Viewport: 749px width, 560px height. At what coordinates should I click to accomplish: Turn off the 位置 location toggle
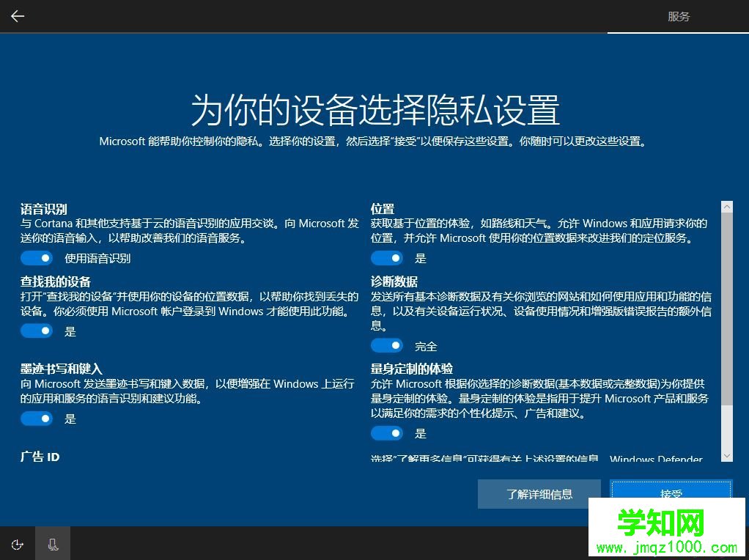click(387, 257)
